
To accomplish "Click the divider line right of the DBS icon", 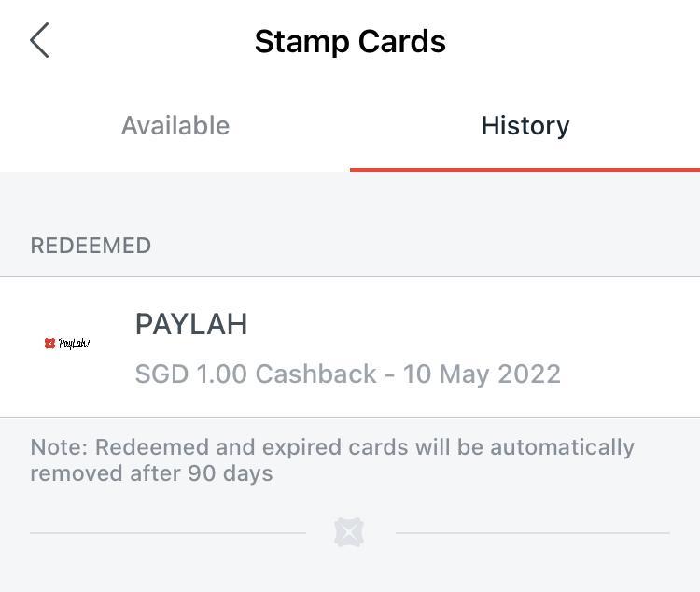I will point(533,532).
